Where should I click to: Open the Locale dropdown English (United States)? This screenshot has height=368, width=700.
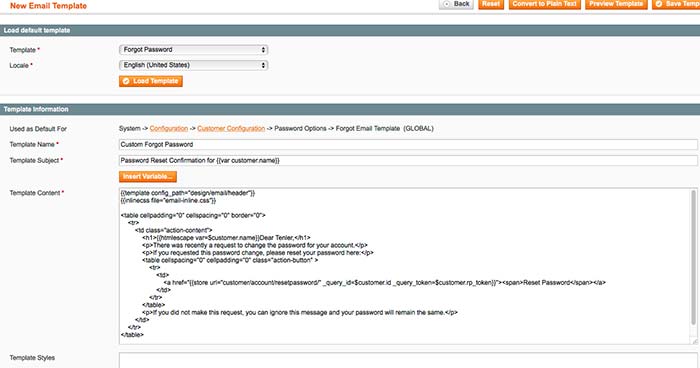pos(193,65)
